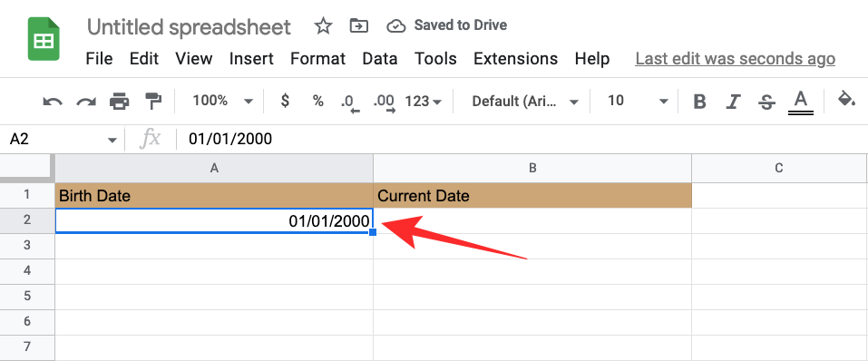Apply percent format icon
The image size is (868, 361).
coord(317,101)
